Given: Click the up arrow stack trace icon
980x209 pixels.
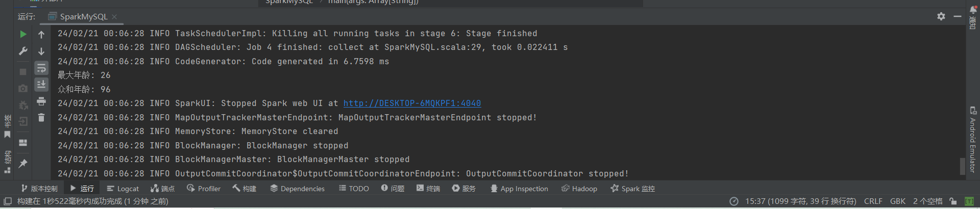Looking at the screenshot, I should click(x=41, y=35).
